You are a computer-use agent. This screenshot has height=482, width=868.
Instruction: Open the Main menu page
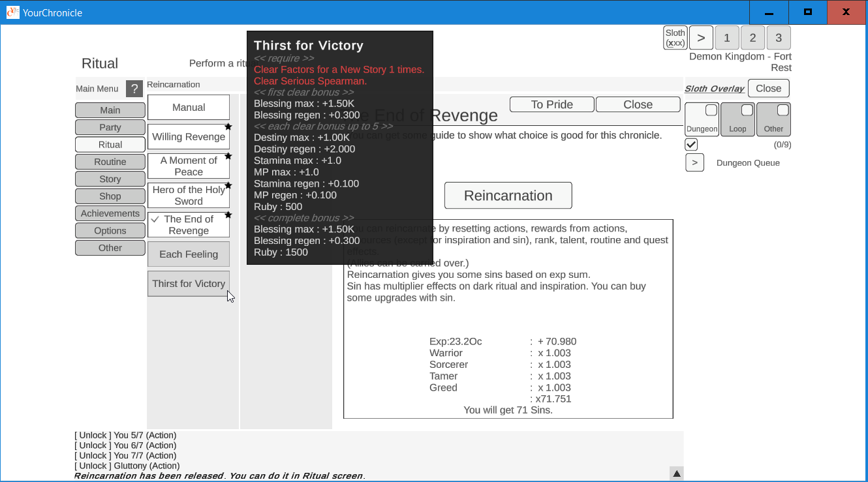[110, 110]
